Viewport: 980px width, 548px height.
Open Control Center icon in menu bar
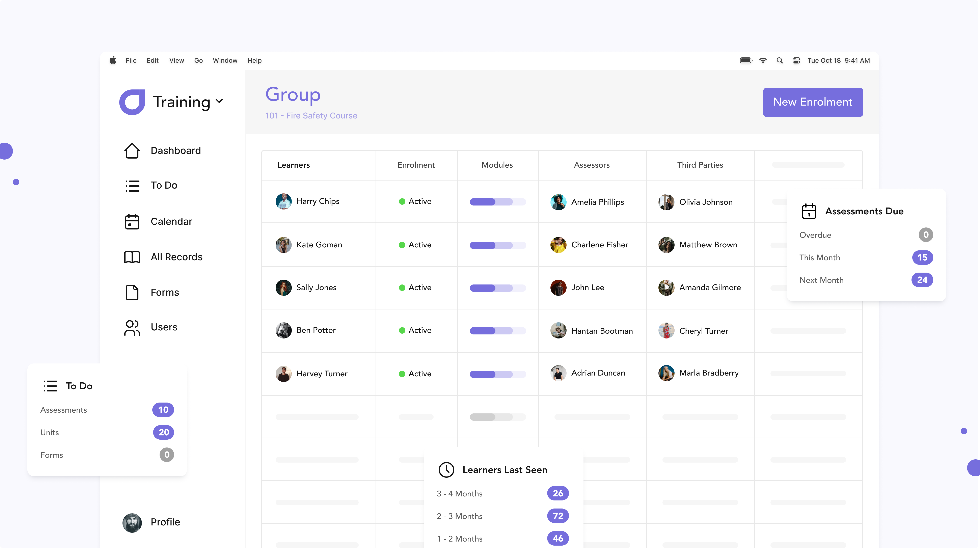pos(796,60)
